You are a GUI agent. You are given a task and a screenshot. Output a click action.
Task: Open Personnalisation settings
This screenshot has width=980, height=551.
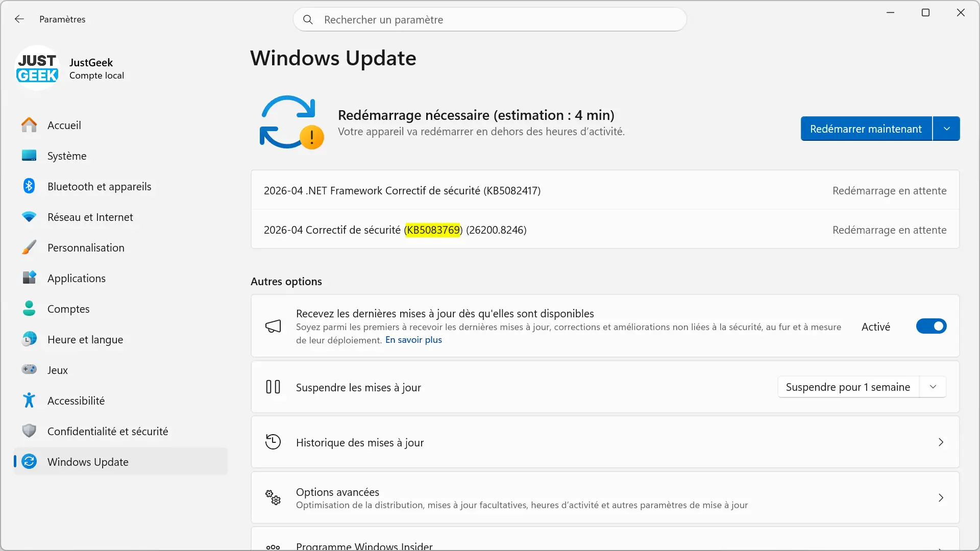(x=121, y=247)
